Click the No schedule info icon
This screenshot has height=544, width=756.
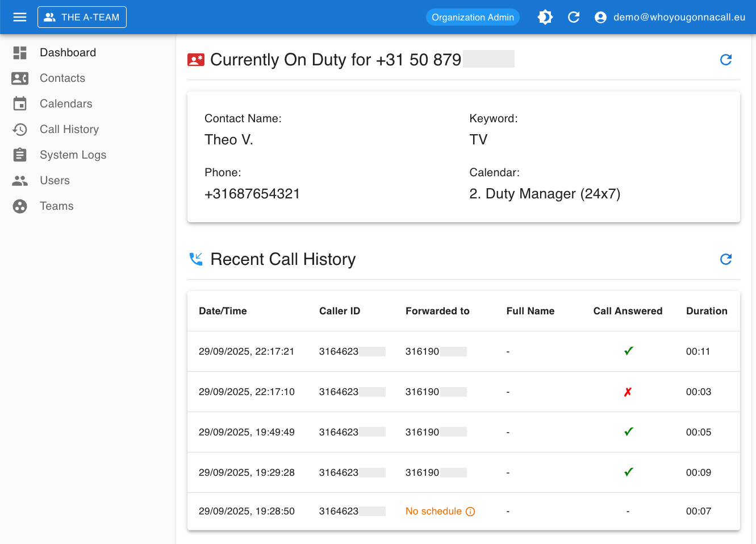tap(470, 512)
